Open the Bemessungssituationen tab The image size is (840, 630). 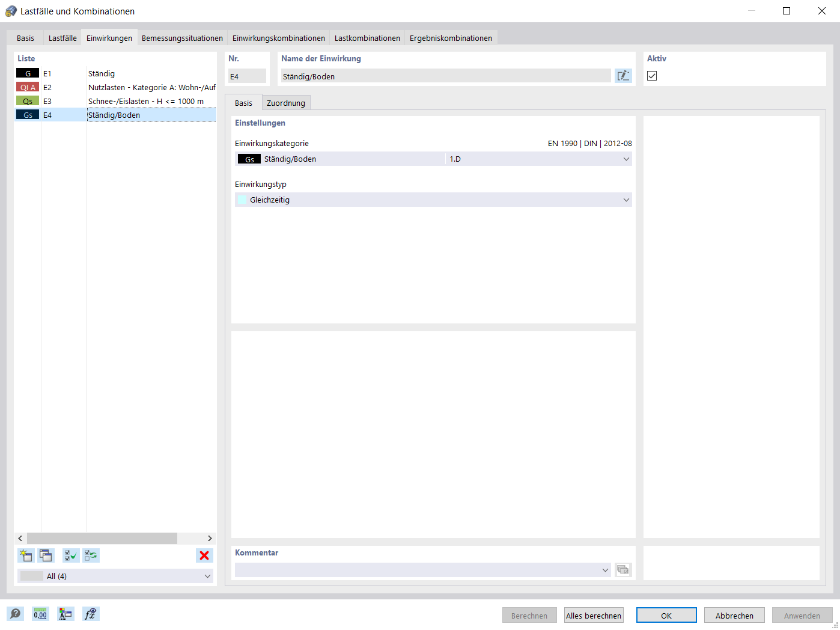click(x=182, y=38)
